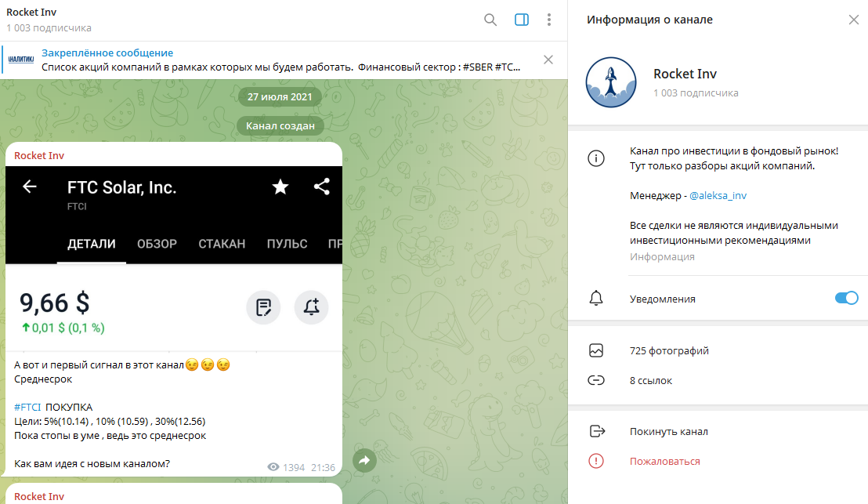Click the link icon beside 8 ссылок
The height and width of the screenshot is (504, 868).
(x=596, y=380)
